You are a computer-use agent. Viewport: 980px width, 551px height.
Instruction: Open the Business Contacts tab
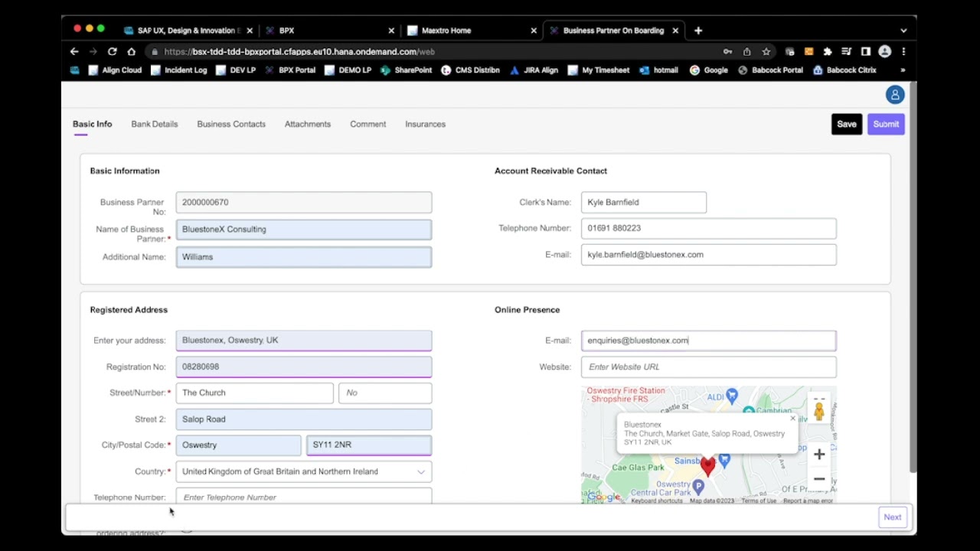231,124
